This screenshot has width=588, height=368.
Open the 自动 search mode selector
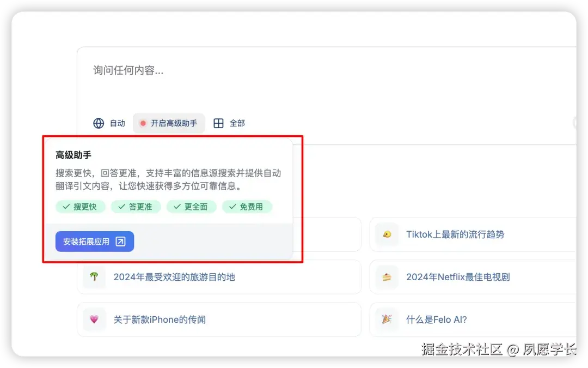point(110,123)
